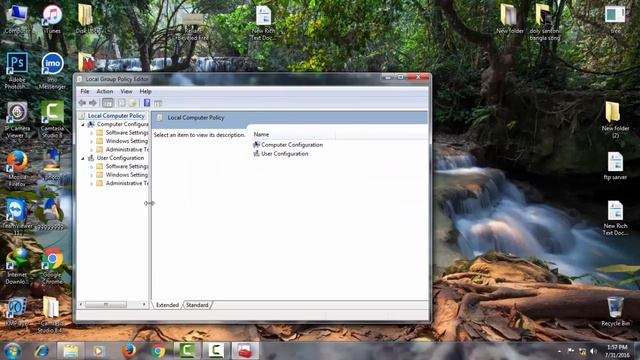Image resolution: width=640 pixels, height=360 pixels.
Task: Toggle the Show/Hide Action Pane toolbar icon
Action: [158, 103]
